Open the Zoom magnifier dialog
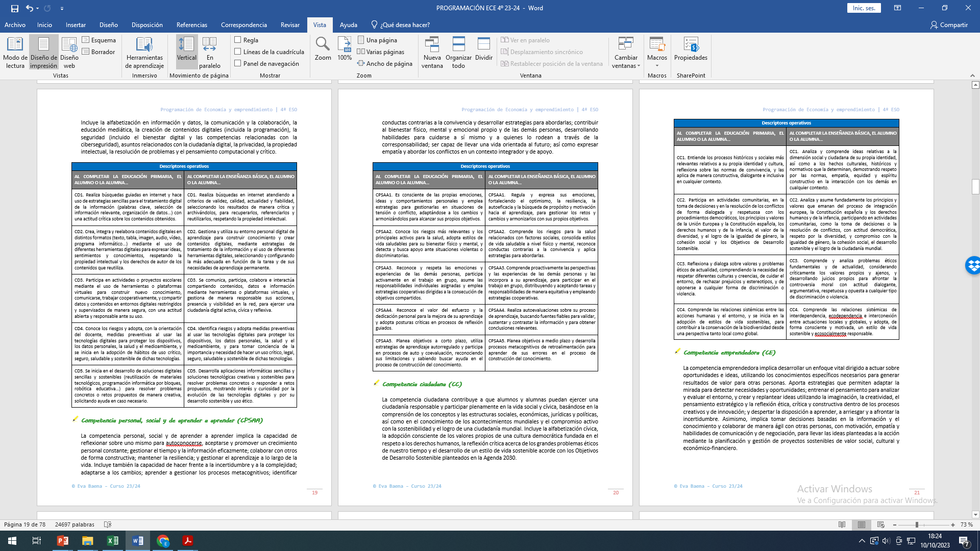The height and width of the screenshot is (551, 980). [x=323, y=49]
